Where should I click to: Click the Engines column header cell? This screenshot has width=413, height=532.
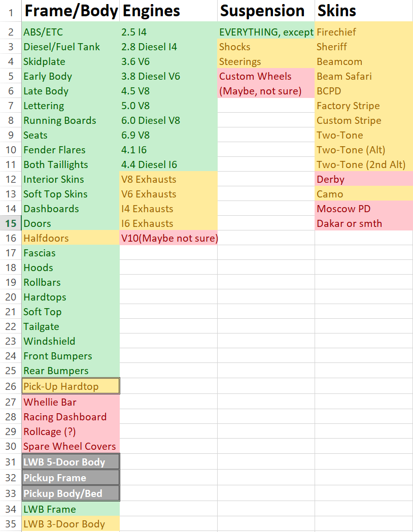pos(168,11)
